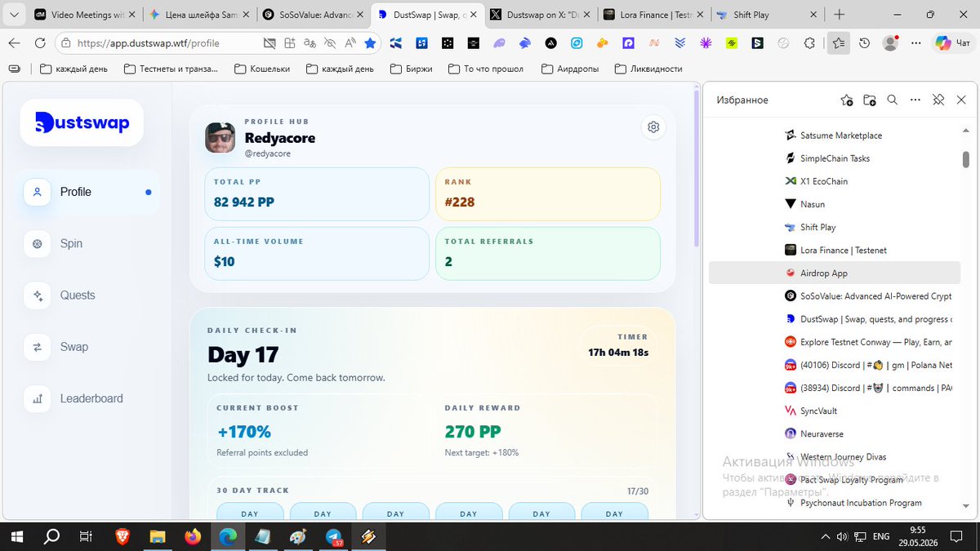Pin the Favorites panel

tap(938, 100)
